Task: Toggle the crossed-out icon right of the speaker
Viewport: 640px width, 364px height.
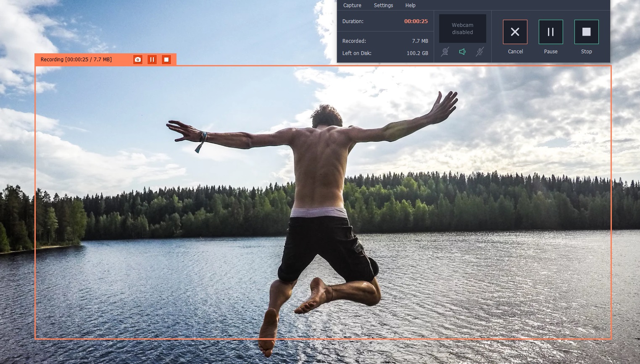Action: coord(479,52)
